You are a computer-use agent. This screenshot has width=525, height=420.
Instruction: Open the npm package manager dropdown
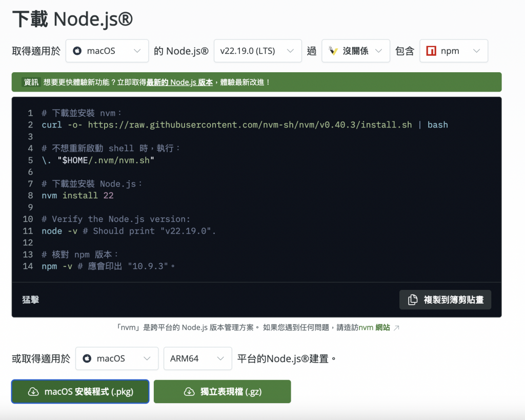click(x=454, y=51)
